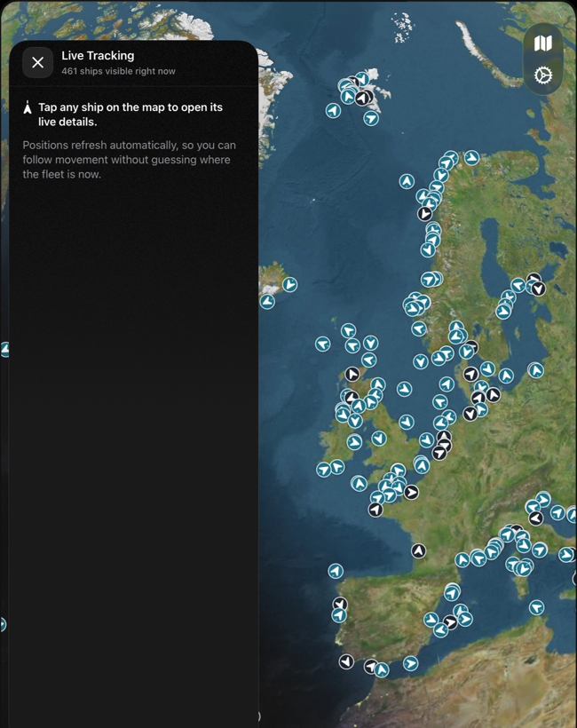Tap the ship off northwest Spain
This screenshot has height=728, width=577.
(x=336, y=571)
